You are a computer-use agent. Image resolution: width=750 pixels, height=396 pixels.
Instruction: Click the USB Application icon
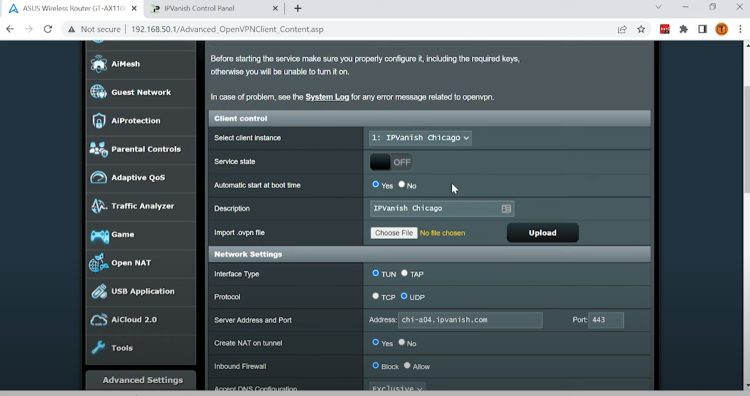click(99, 291)
